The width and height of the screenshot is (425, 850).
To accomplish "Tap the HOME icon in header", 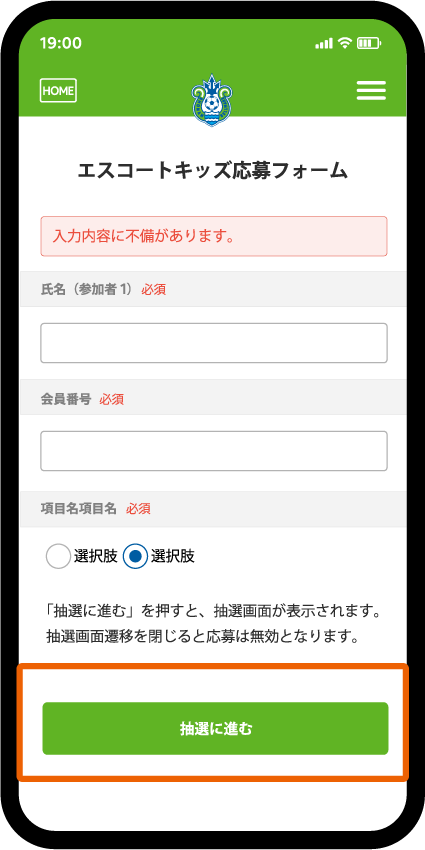I will tap(58, 91).
